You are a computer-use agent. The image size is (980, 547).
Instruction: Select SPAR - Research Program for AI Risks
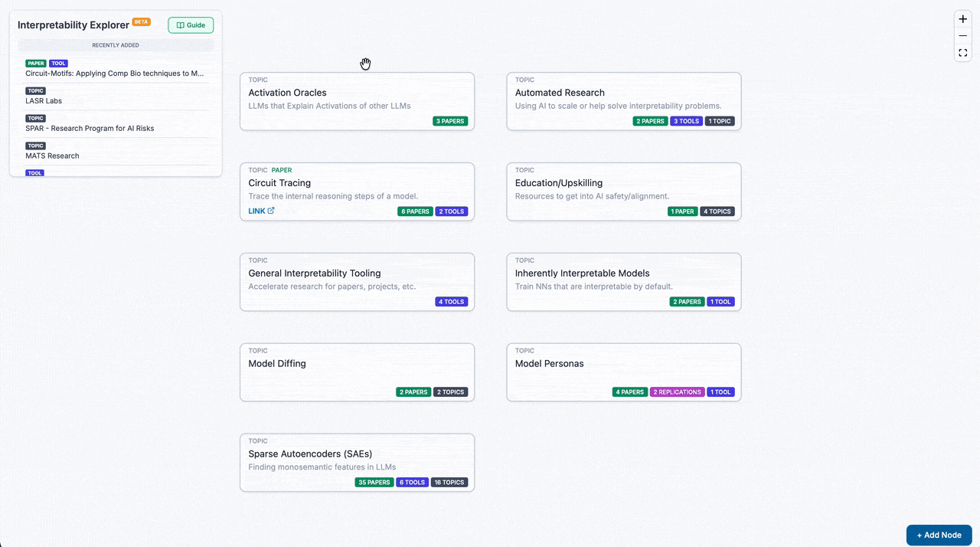90,129
